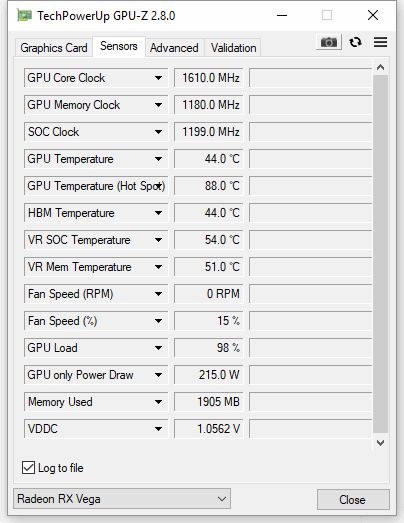
Task: Open the hamburger menu icon
Action: point(380,42)
